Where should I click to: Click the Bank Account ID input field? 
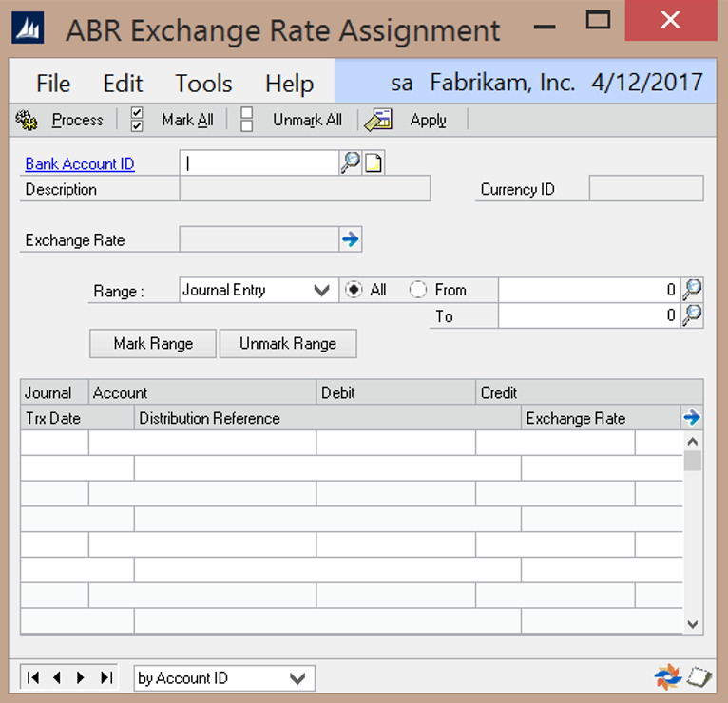tap(259, 163)
